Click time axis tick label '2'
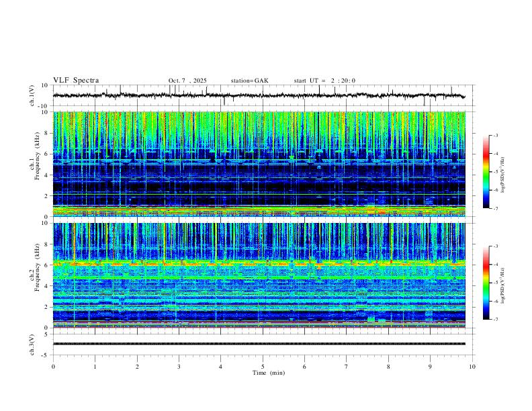Viewport: 532px width, 411px height. click(137, 367)
